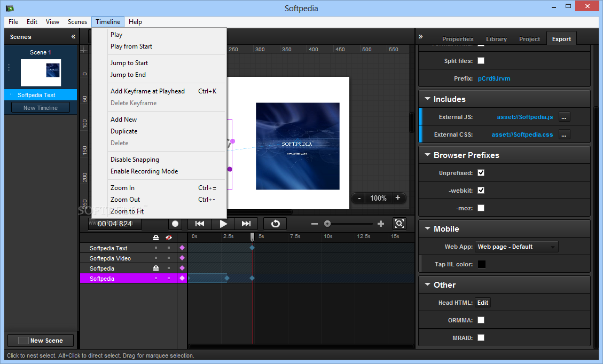The image size is (603, 364).
Task: Click the asset://Softpedia.js link
Action: click(x=525, y=117)
